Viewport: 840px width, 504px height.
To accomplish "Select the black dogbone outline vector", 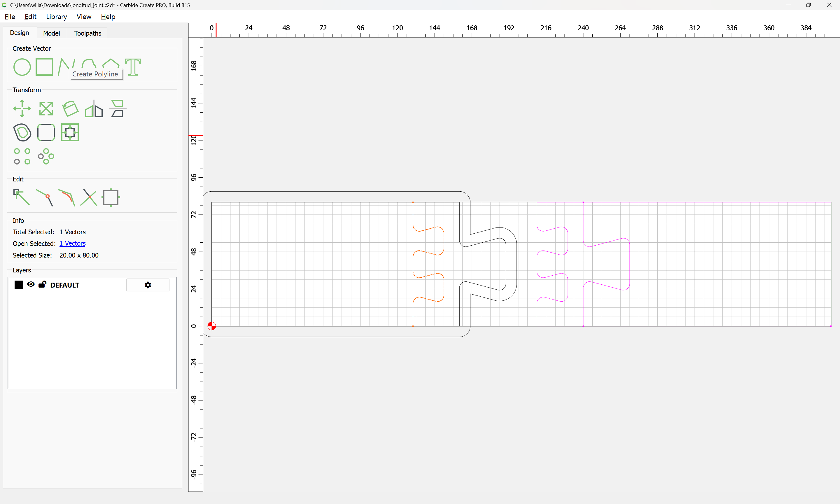I will click(506, 264).
